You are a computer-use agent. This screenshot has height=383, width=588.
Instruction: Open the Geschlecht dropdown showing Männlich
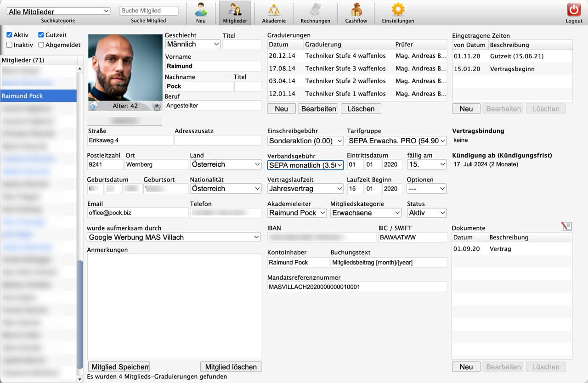(192, 44)
